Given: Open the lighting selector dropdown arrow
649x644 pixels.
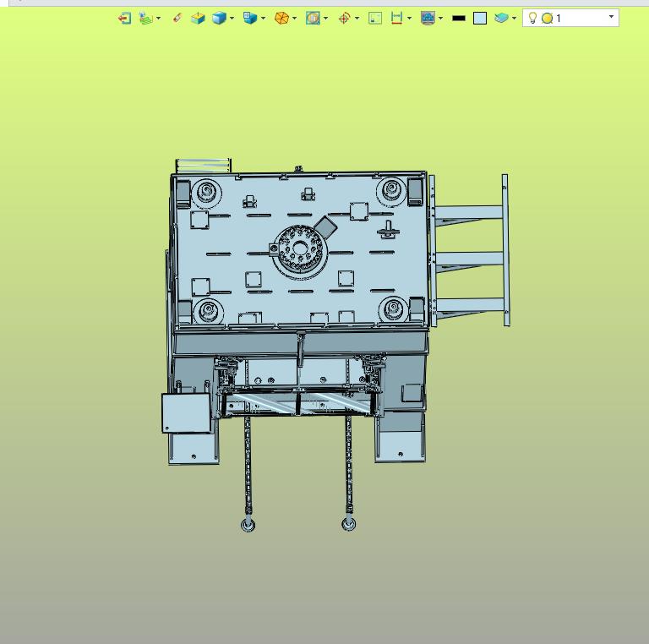Looking at the screenshot, I should click(x=611, y=17).
